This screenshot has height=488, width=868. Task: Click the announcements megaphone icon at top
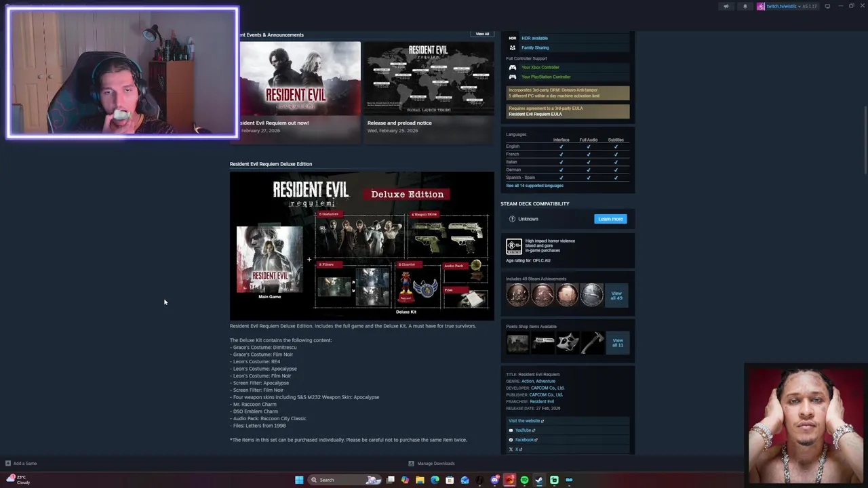[726, 6]
